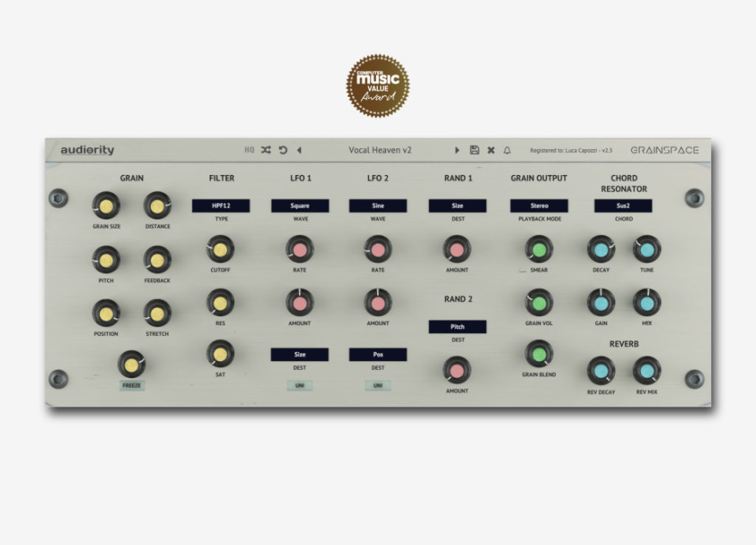Toggle the FREEZE button in the Grain section
Viewport: 756px width, 545px height.
pyautogui.click(x=131, y=384)
